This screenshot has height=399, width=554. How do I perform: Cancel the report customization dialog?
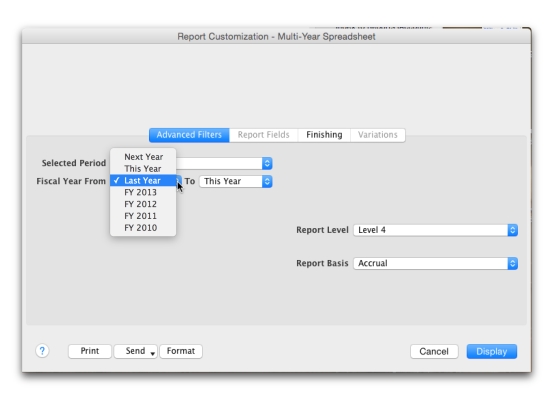434,352
